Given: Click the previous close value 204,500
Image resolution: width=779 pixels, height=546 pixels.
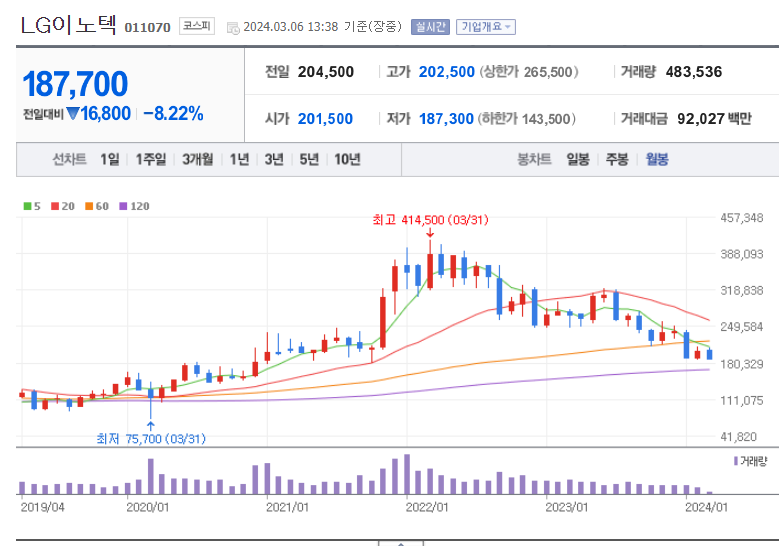Looking at the screenshot, I should pos(326,72).
